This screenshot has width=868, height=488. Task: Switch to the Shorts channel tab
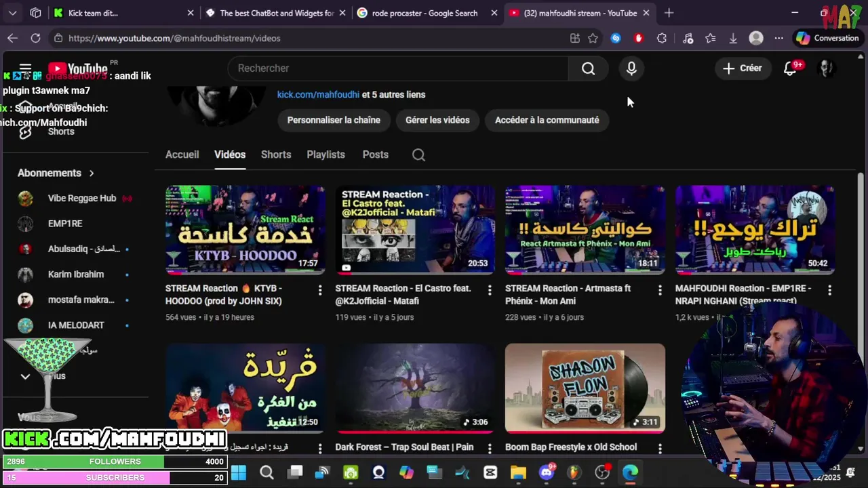pos(276,155)
